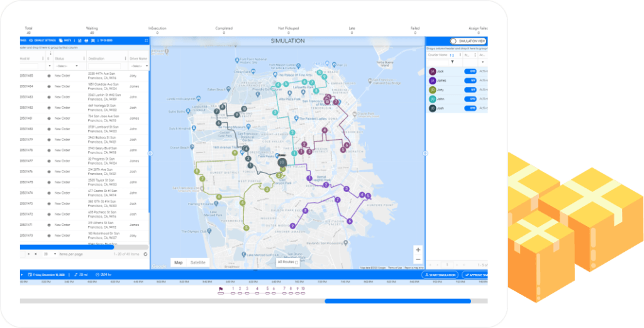Sort by Driver Name column header
This screenshot has width=644, height=328.
click(138, 59)
